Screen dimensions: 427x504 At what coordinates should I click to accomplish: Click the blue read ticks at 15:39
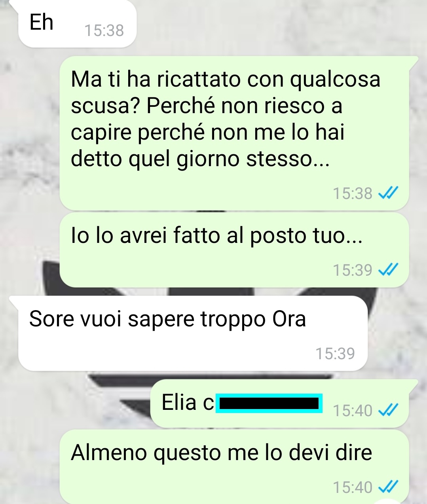388,270
